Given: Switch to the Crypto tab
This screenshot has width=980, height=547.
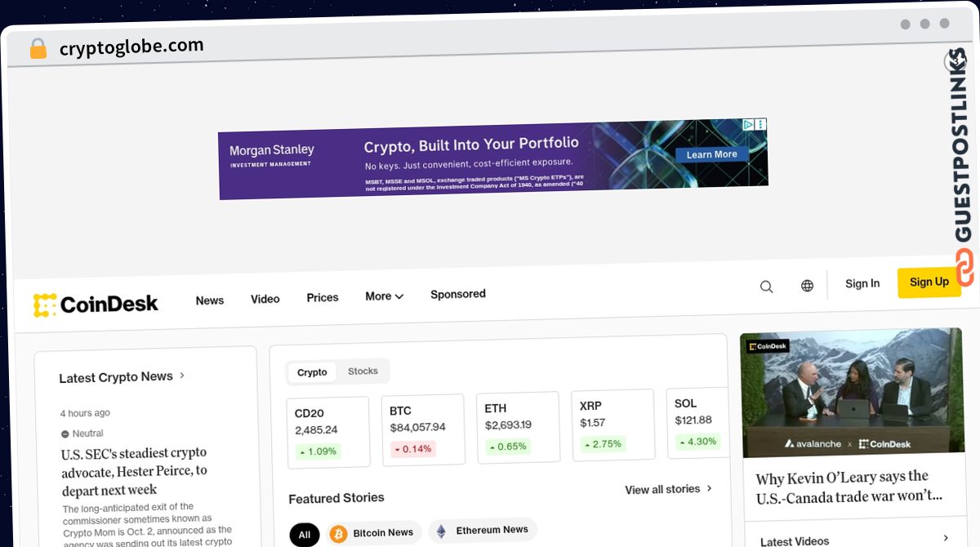Looking at the screenshot, I should pos(312,372).
